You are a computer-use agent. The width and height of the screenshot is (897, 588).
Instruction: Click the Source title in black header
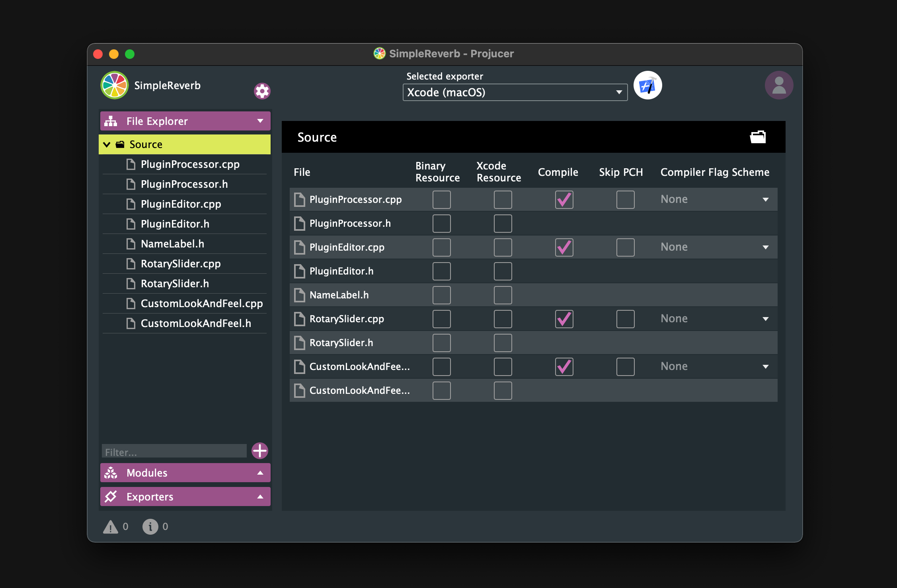tap(317, 137)
